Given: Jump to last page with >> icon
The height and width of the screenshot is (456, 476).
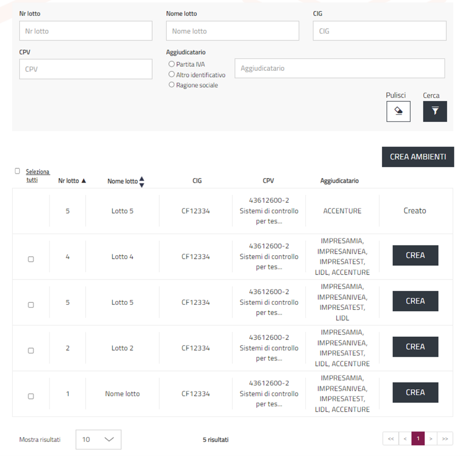Looking at the screenshot, I should [445, 439].
